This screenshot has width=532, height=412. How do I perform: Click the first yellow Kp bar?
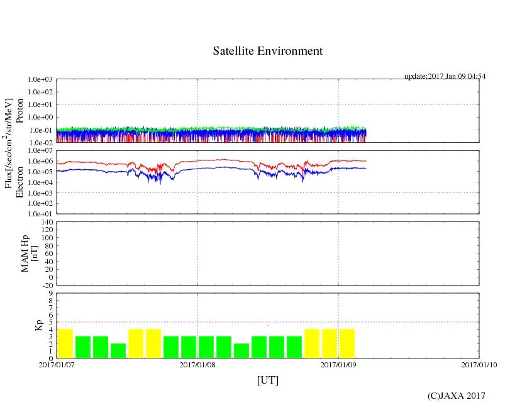(65, 343)
